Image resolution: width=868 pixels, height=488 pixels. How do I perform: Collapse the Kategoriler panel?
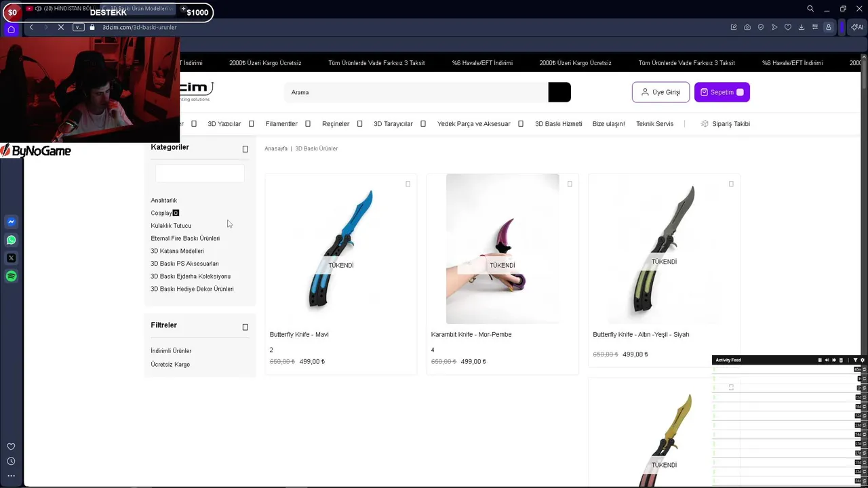[245, 149]
